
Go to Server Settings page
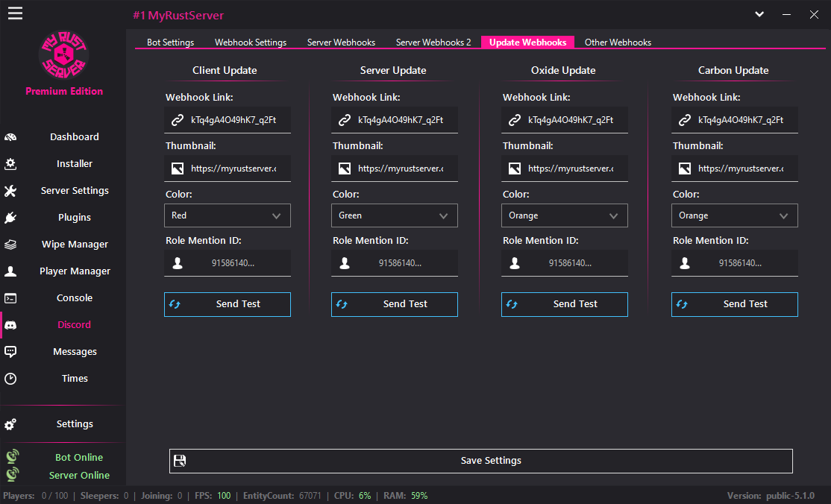[75, 191]
